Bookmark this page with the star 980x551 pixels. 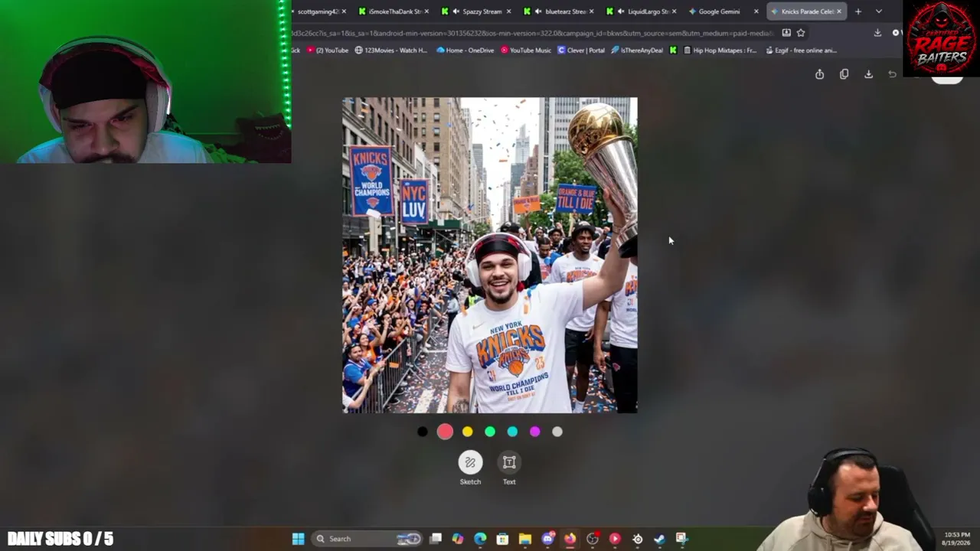(x=801, y=33)
